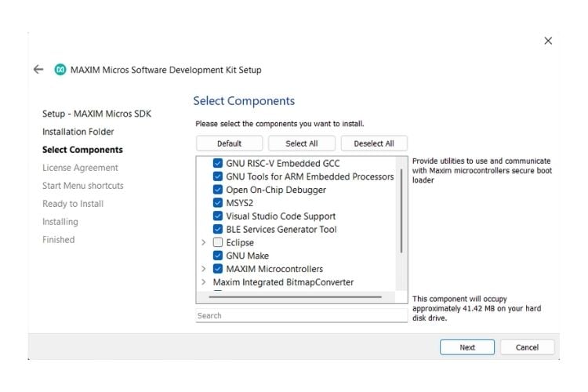Click Next to continue setup

[467, 347]
